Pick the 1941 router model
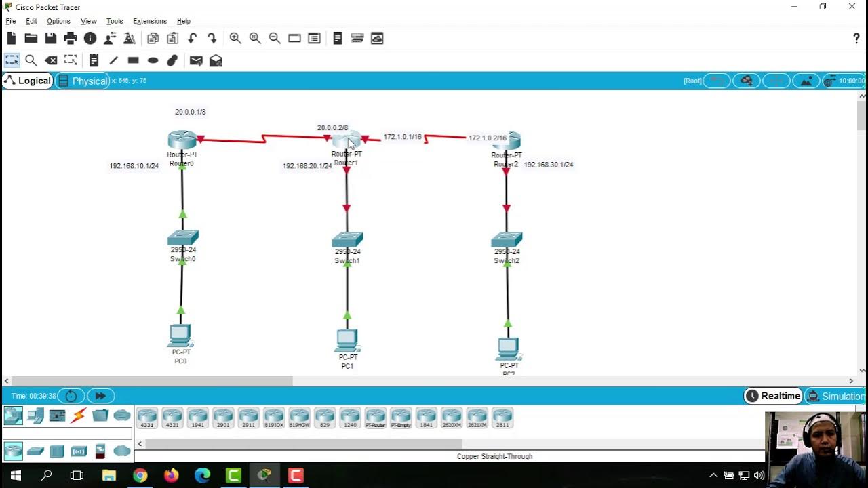868x488 pixels. (198, 418)
